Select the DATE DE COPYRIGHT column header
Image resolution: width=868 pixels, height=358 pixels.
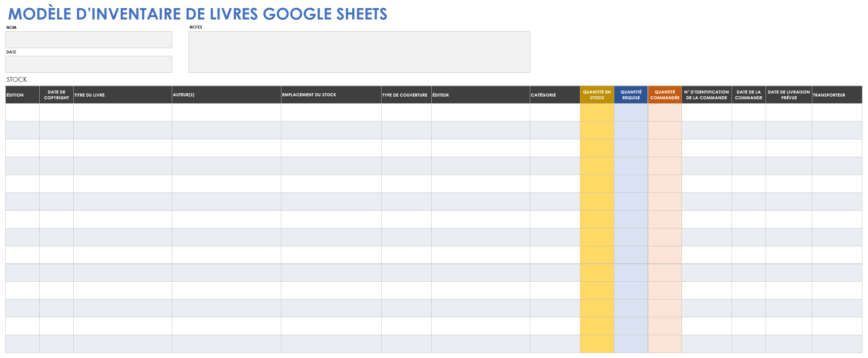56,95
